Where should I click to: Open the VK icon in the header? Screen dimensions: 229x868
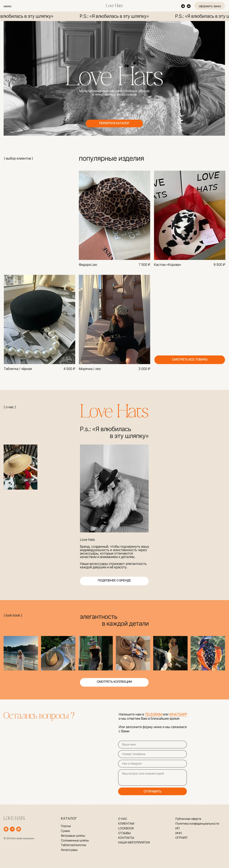tap(189, 6)
